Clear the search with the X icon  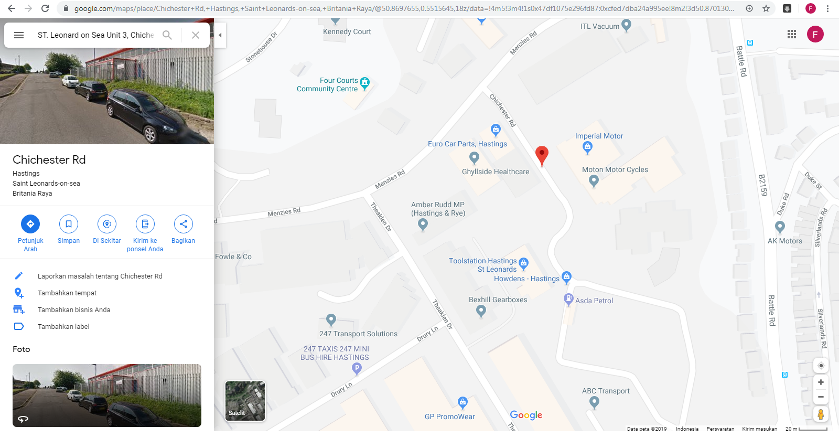(195, 35)
